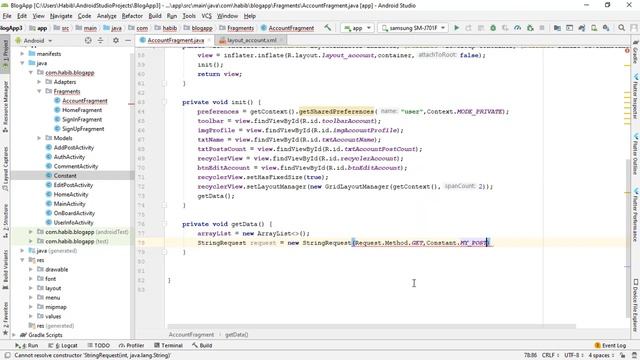Open the VCS menu

207,16
